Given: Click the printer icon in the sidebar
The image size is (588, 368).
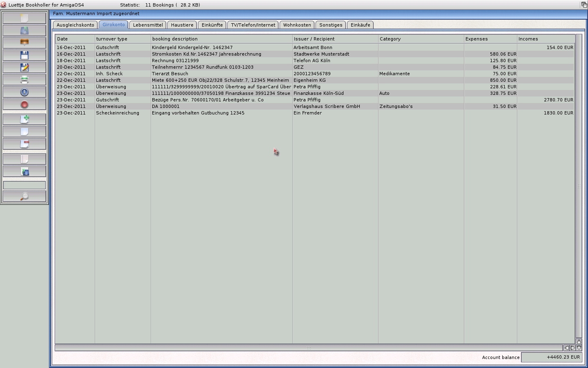Looking at the screenshot, I should [24, 80].
